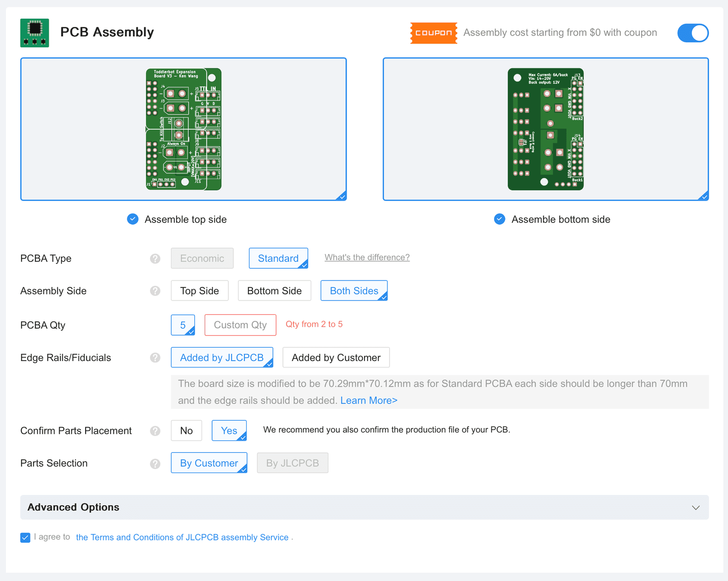This screenshot has width=728, height=581.
Task: Click the Custom Qty field
Action: [x=240, y=325]
